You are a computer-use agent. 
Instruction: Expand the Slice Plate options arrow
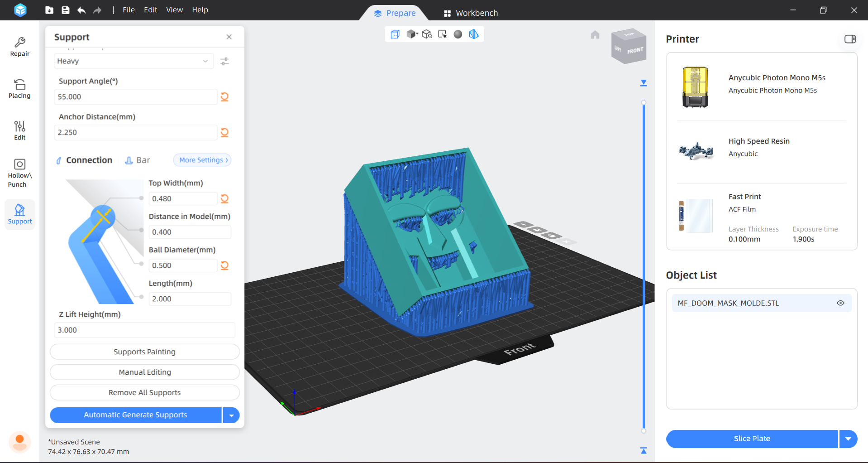pyautogui.click(x=848, y=439)
